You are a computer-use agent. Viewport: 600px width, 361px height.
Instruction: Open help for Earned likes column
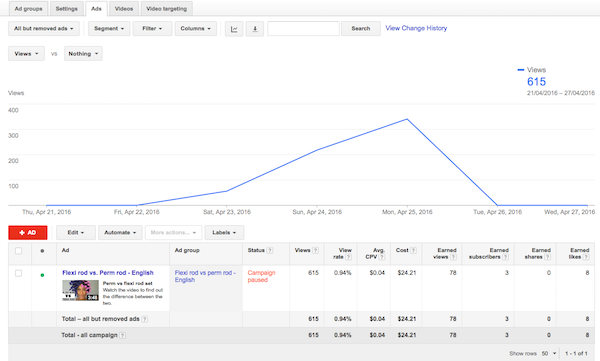[x=586, y=257]
